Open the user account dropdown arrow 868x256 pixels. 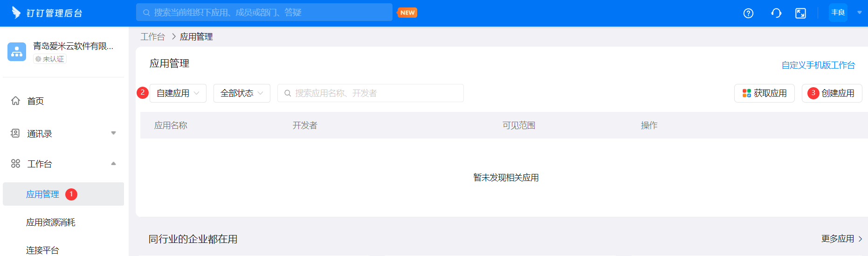point(859,13)
